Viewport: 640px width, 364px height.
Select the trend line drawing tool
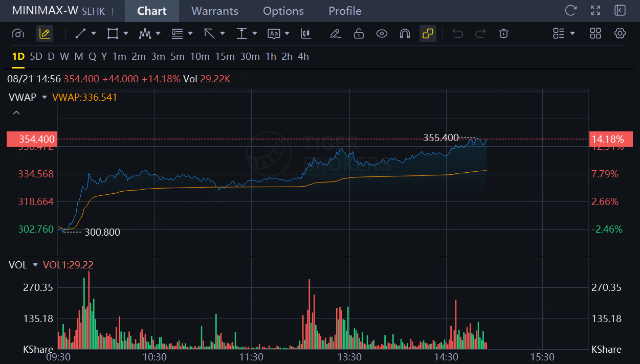click(x=80, y=34)
